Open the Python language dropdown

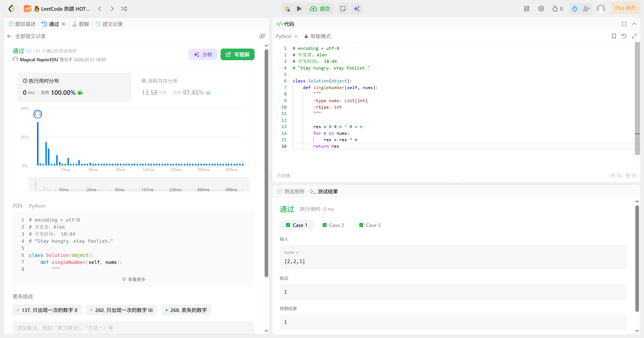(x=287, y=36)
